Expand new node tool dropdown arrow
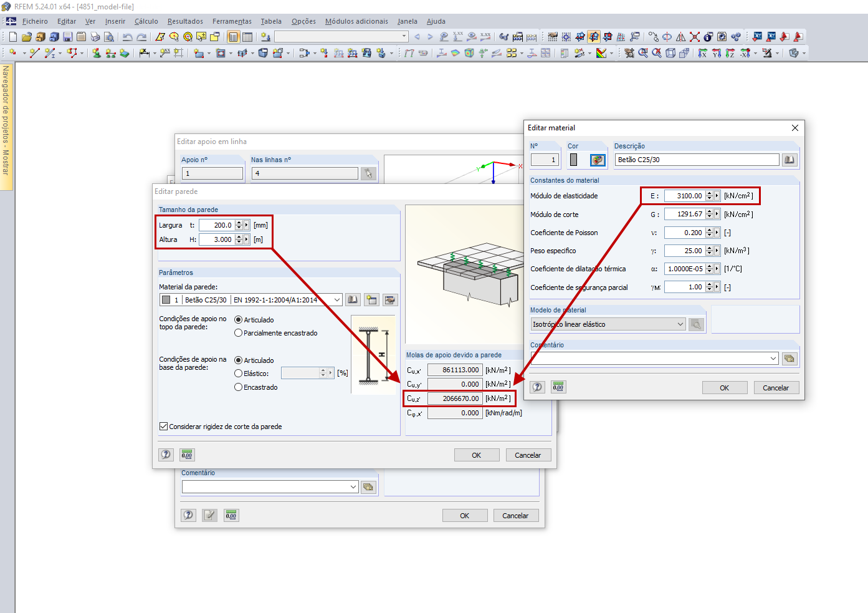 point(24,53)
